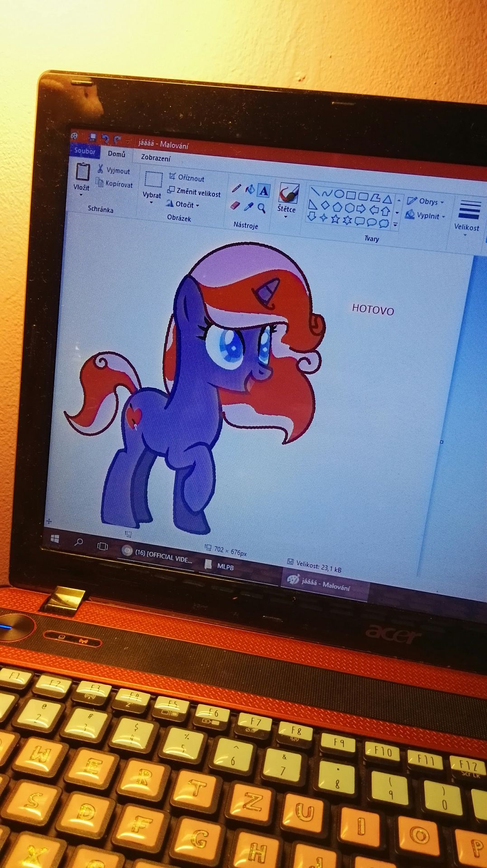Choose the Rounded rectangular callout shape

click(x=360, y=221)
